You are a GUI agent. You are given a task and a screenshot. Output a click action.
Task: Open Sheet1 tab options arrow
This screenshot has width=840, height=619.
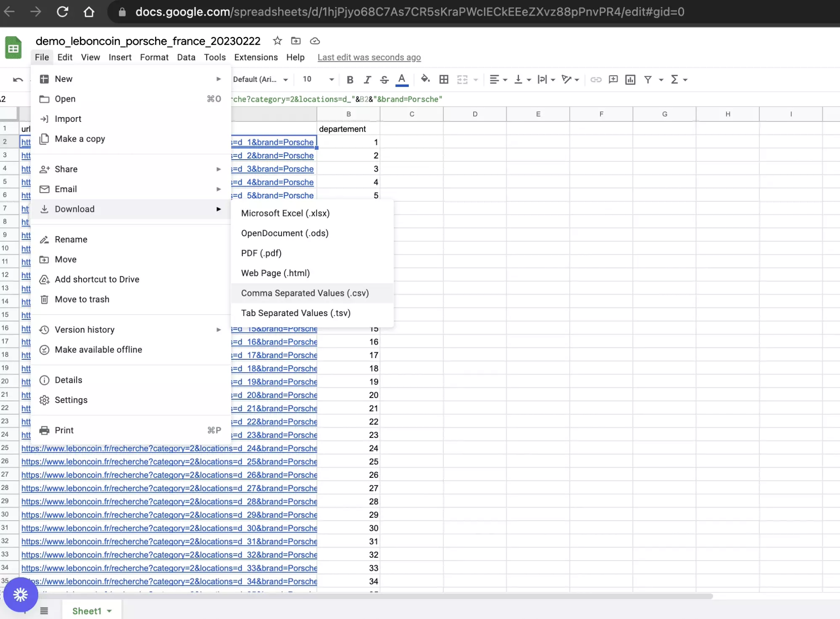click(x=109, y=611)
